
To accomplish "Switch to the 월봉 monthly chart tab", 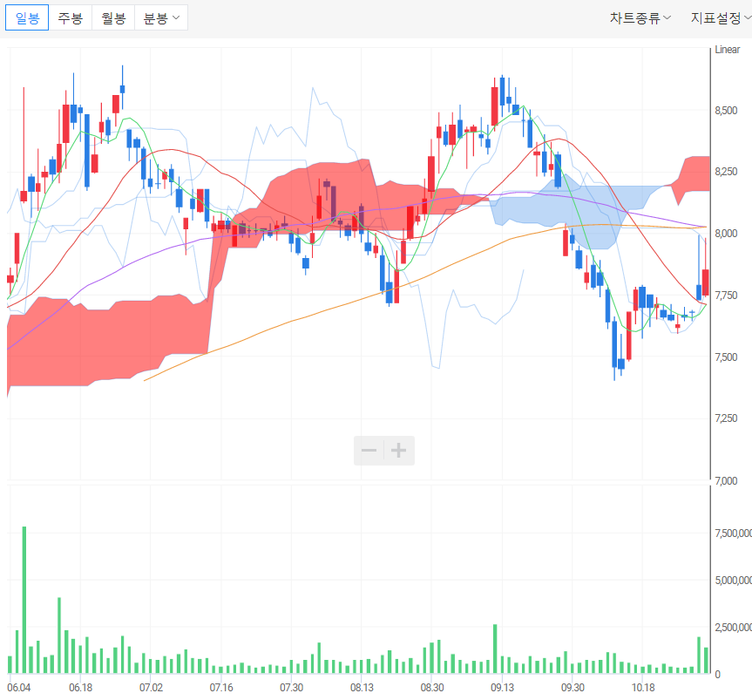I will [x=113, y=17].
